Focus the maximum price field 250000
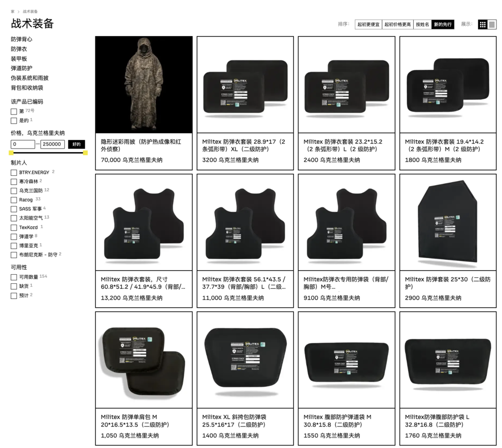This screenshot has height=448, width=502. click(x=53, y=145)
